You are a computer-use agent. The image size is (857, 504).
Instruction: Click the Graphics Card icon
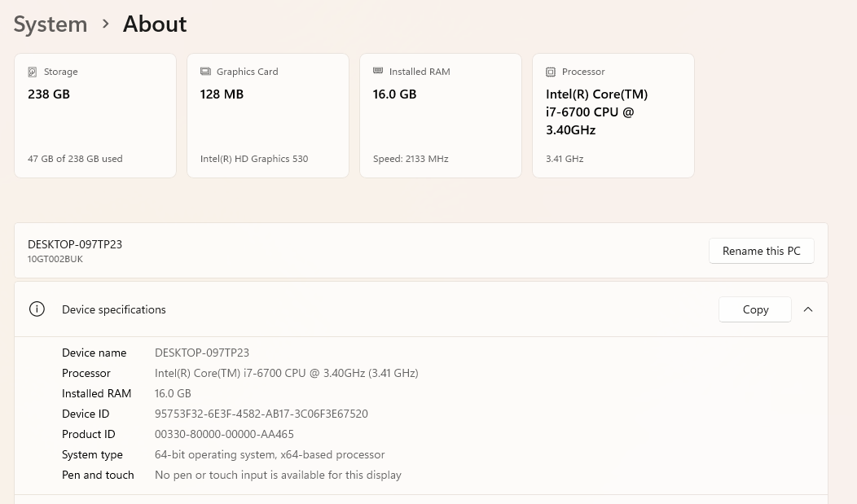tap(205, 72)
